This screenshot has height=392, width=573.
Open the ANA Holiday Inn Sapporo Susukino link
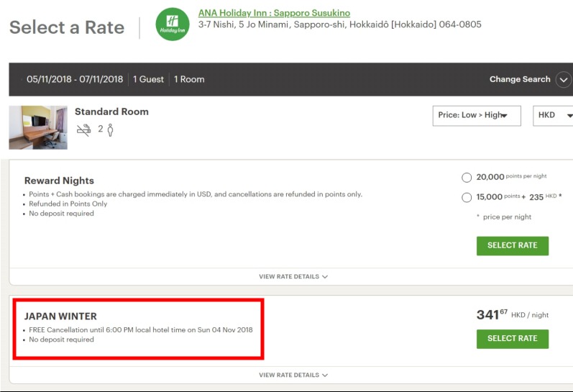click(274, 13)
